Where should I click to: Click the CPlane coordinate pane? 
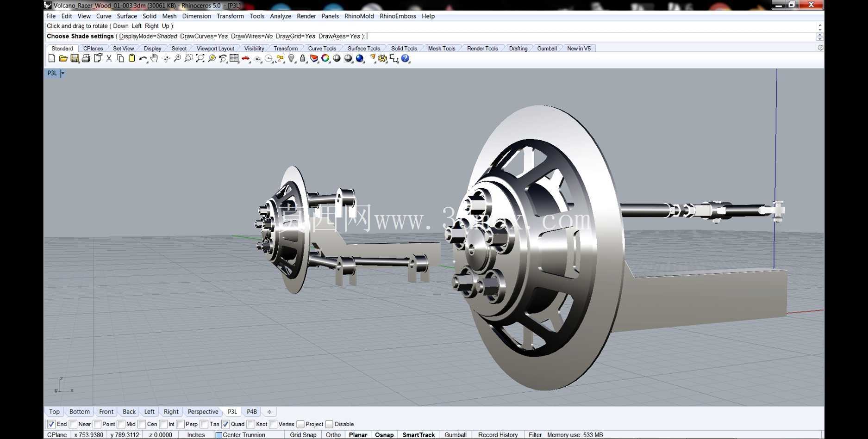(x=57, y=435)
